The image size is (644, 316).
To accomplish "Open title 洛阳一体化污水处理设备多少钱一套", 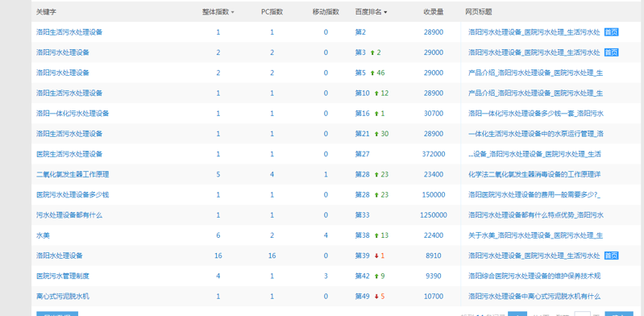I will click(536, 114).
